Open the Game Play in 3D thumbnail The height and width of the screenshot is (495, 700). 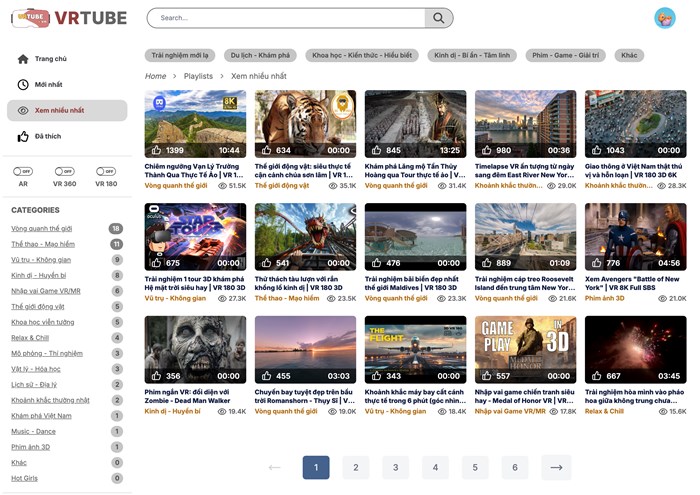(525, 350)
